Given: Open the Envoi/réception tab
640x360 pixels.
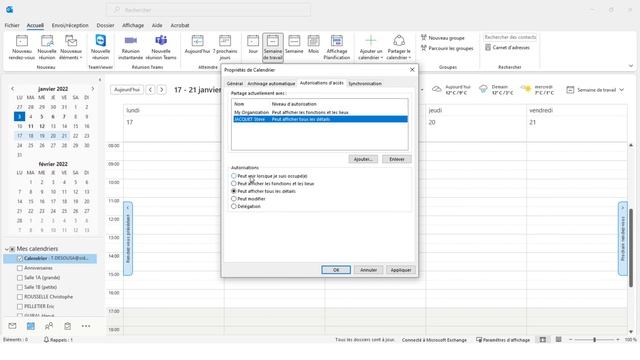Looking at the screenshot, I should pyautogui.click(x=70, y=25).
